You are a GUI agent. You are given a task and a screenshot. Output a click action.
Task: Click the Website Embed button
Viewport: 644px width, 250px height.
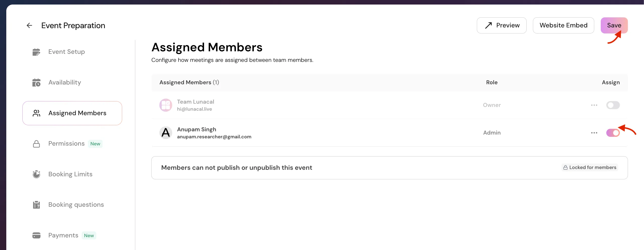pyautogui.click(x=563, y=25)
